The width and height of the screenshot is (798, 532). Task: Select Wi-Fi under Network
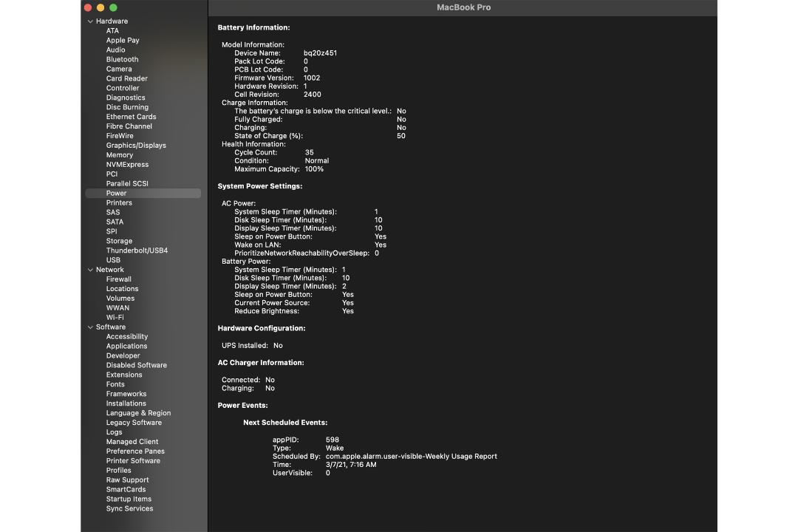point(115,318)
